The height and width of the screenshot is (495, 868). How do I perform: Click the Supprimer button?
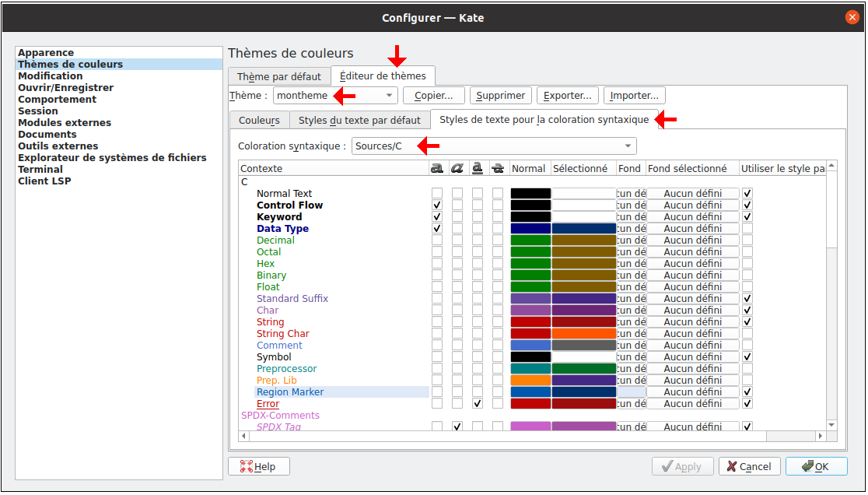(x=500, y=95)
